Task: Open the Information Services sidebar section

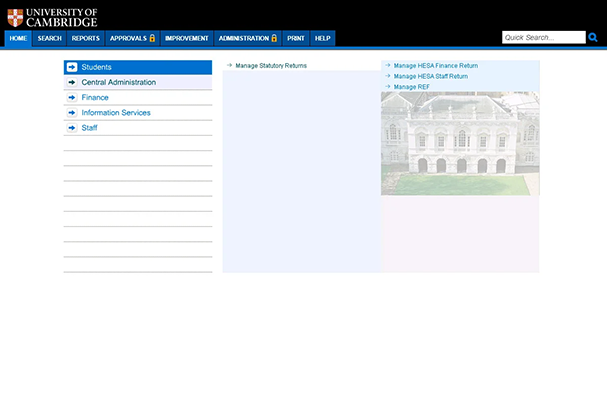Action: coord(138,113)
